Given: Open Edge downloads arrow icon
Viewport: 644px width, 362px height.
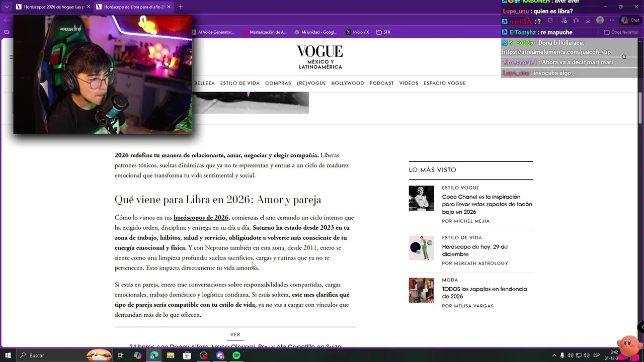Looking at the screenshot, I should point(588,21).
